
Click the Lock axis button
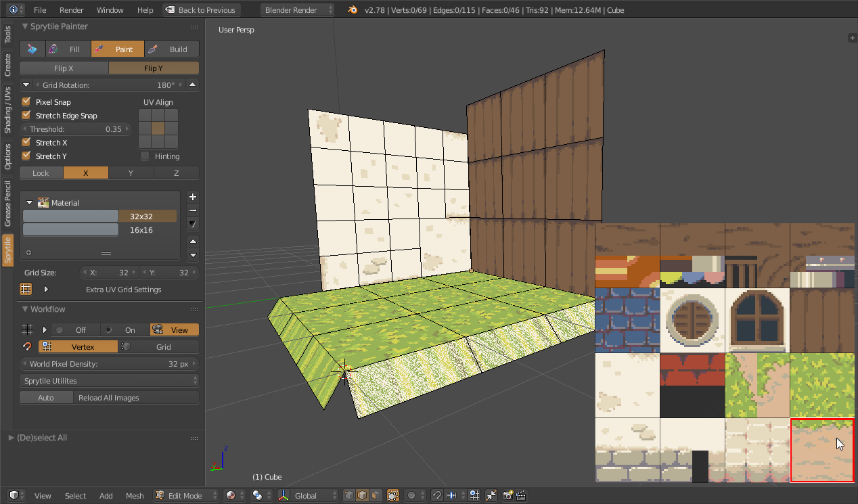pos(41,173)
